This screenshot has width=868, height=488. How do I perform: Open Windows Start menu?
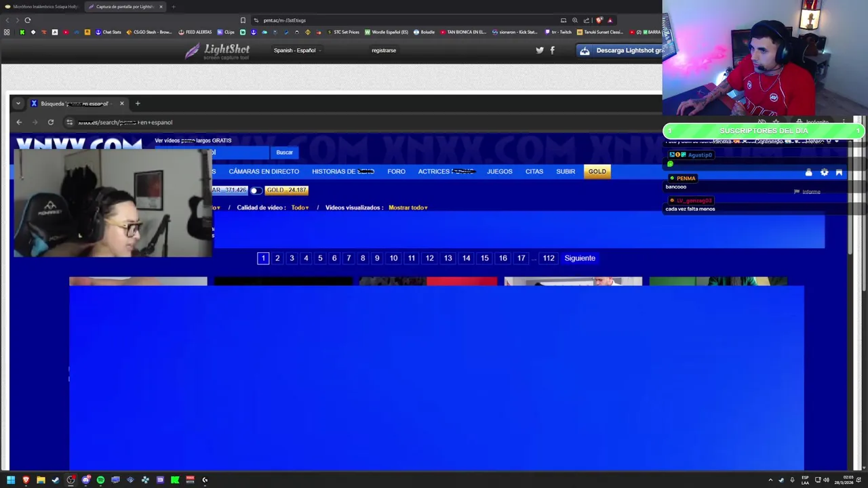pos(11,480)
